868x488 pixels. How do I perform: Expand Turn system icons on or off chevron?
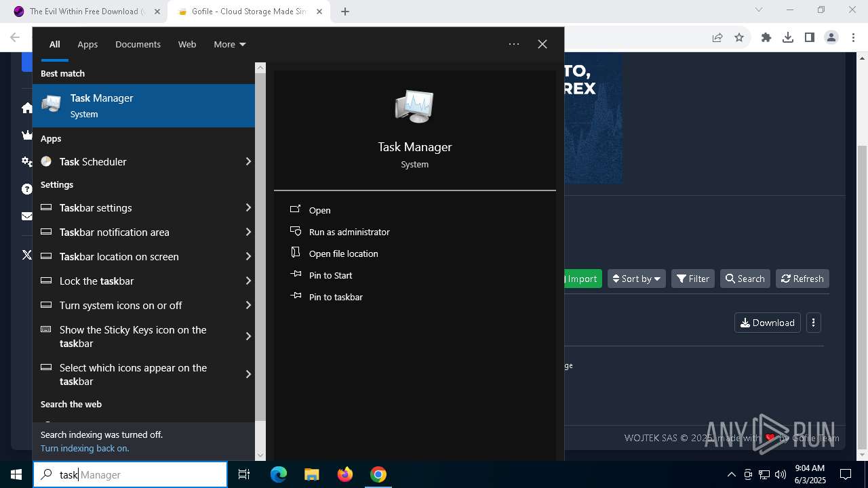248,305
